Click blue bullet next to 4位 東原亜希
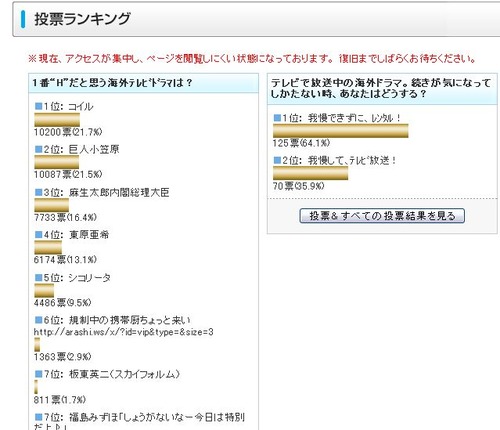500x430 pixels. pyautogui.click(x=39, y=235)
